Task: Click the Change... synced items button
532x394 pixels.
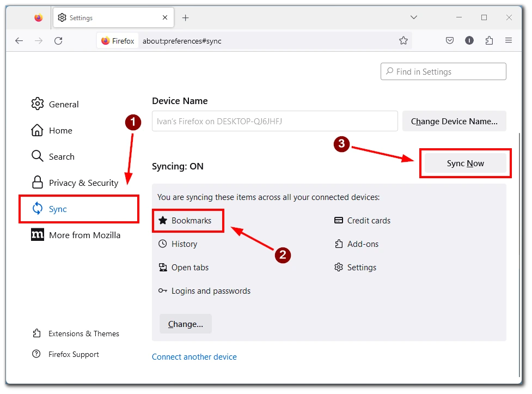Action: coord(186,324)
